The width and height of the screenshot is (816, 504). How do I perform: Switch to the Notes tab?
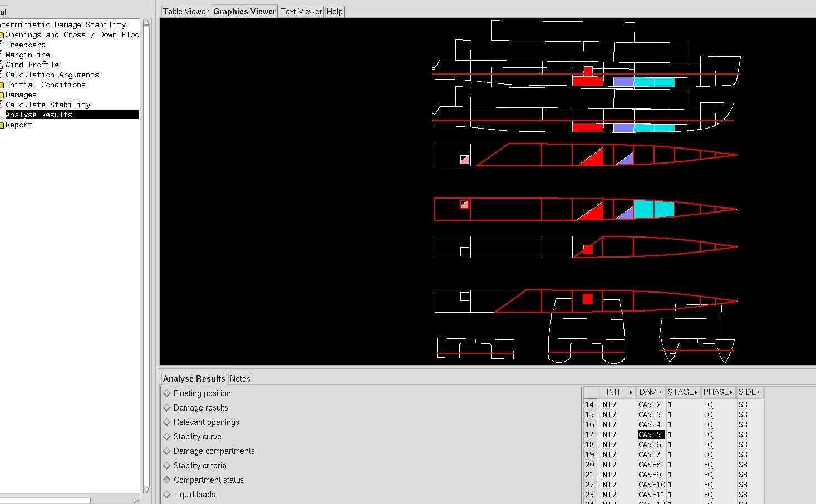pyautogui.click(x=240, y=379)
